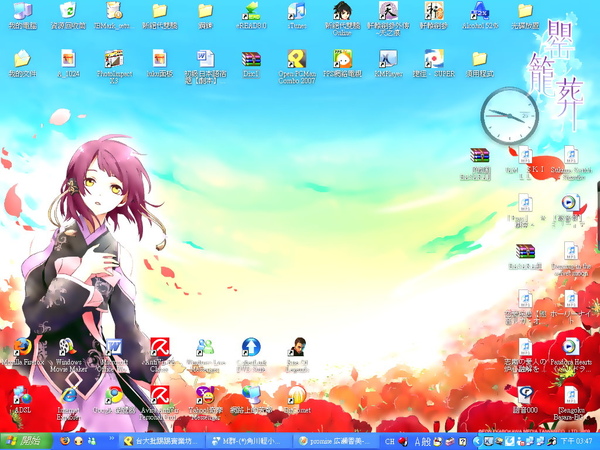Click the analog clock desktop gadget
The width and height of the screenshot is (600, 450).
coord(509,116)
